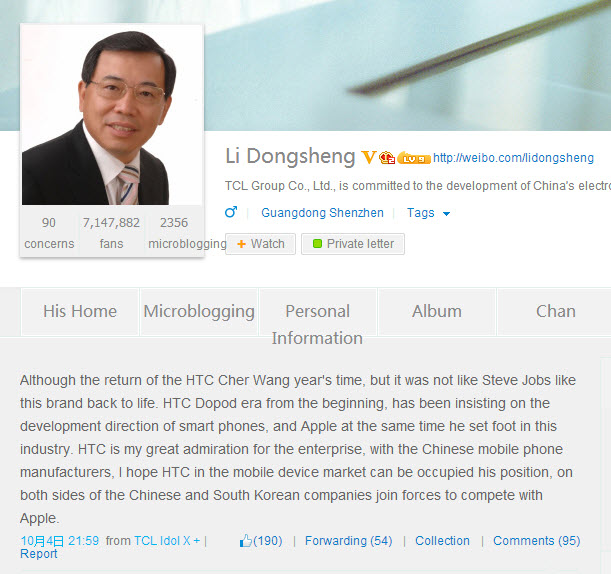The height and width of the screenshot is (574, 611).
Task: Click the Guangdong Shenzhen location link
Action: (x=322, y=213)
